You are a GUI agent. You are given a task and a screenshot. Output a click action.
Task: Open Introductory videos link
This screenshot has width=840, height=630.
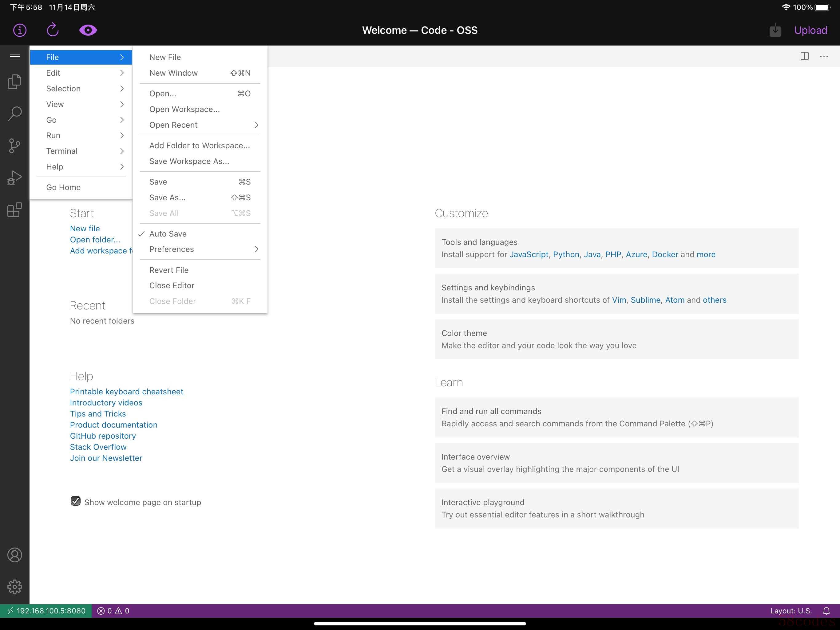pyautogui.click(x=106, y=402)
